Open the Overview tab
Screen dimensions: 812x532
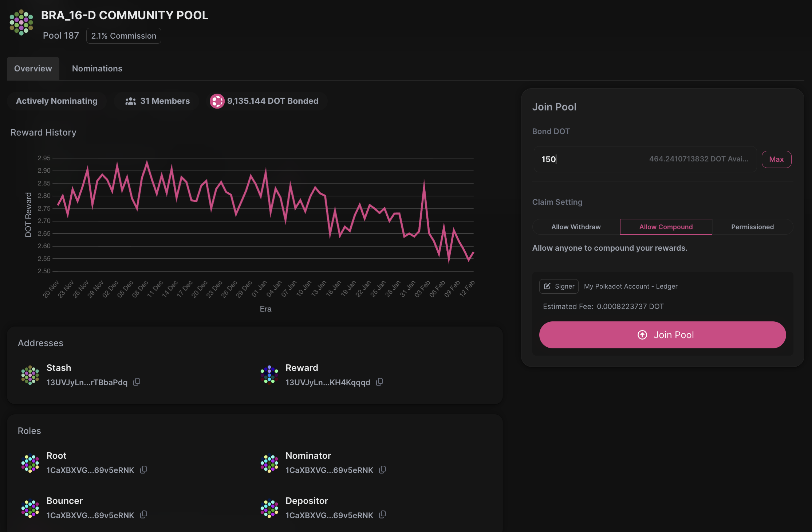point(33,69)
